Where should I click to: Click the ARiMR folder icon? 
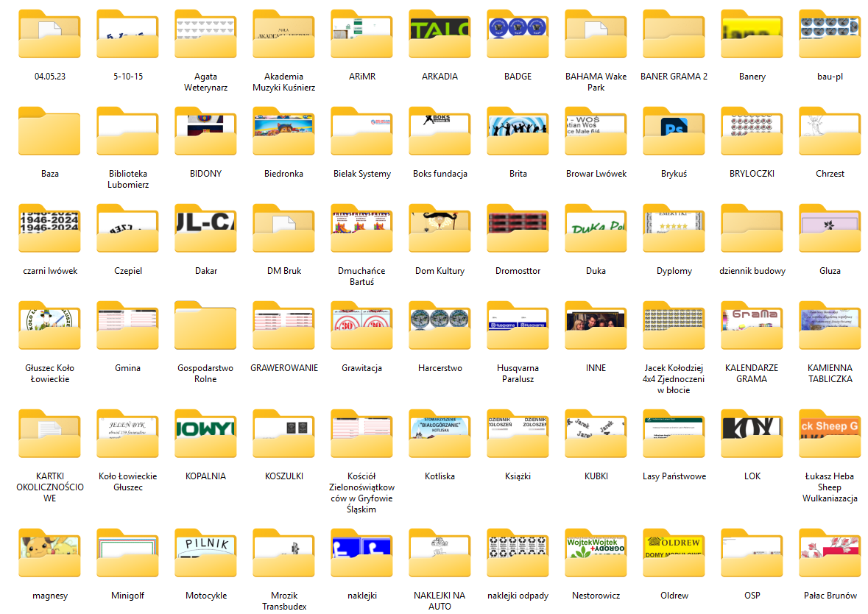(x=361, y=34)
